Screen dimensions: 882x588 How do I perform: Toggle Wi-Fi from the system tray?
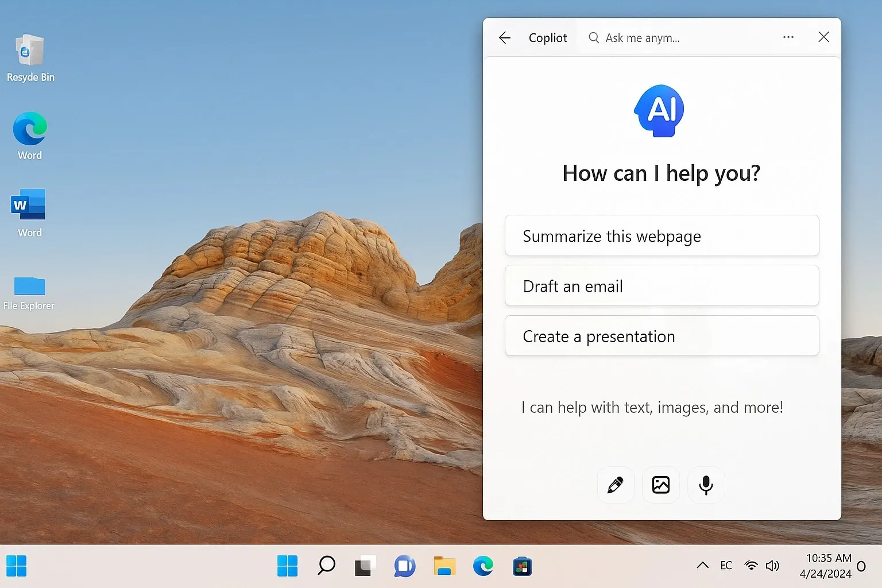(751, 566)
